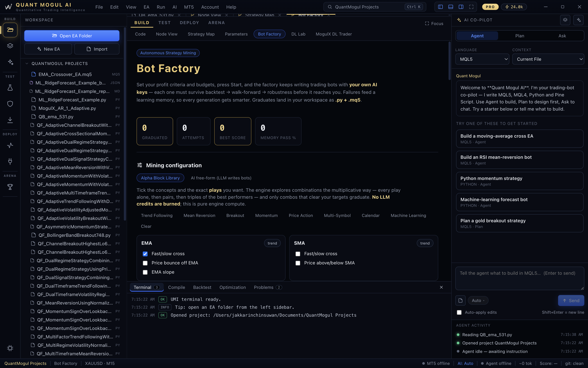Open the DL Lab sub-tab
The image size is (588, 368).
(x=298, y=34)
